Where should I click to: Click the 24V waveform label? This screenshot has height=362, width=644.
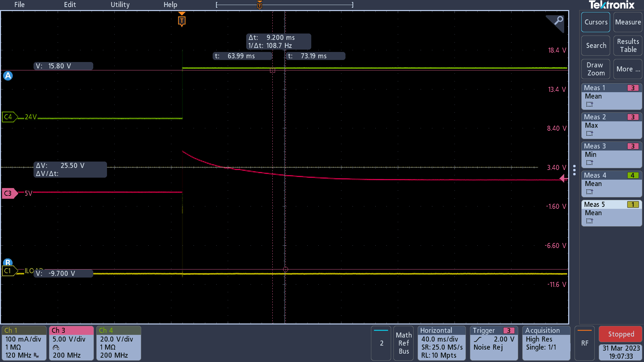pyautogui.click(x=31, y=117)
